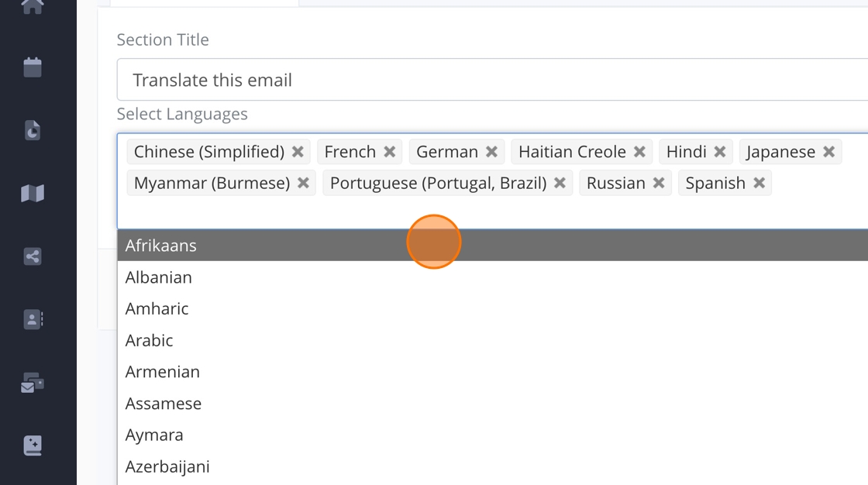Screen dimensions: 868x485
Task: Remove the German language tag
Action: 491,152
